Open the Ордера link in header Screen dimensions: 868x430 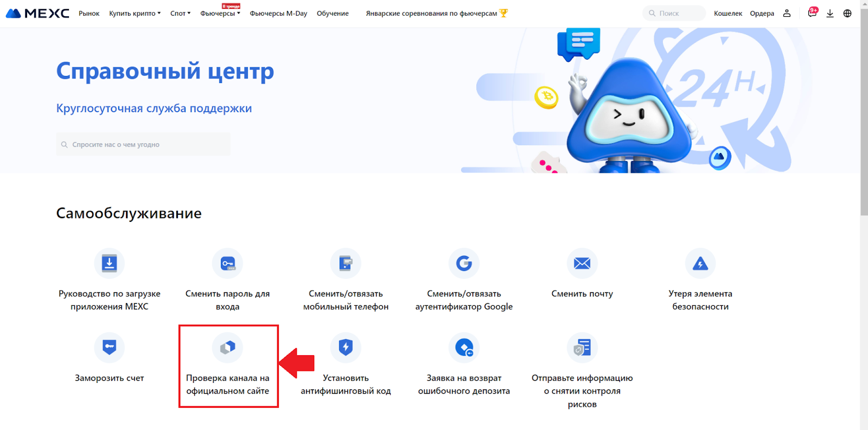coord(762,13)
